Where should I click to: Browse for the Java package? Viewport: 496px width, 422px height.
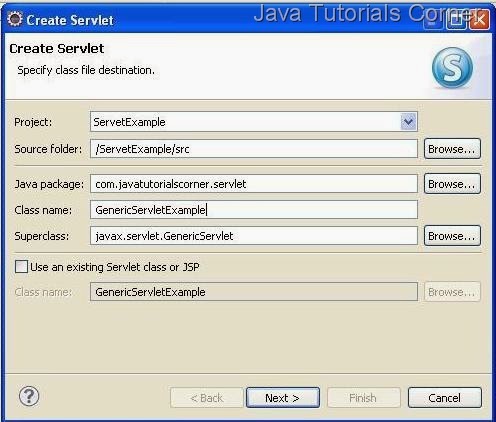(x=452, y=184)
